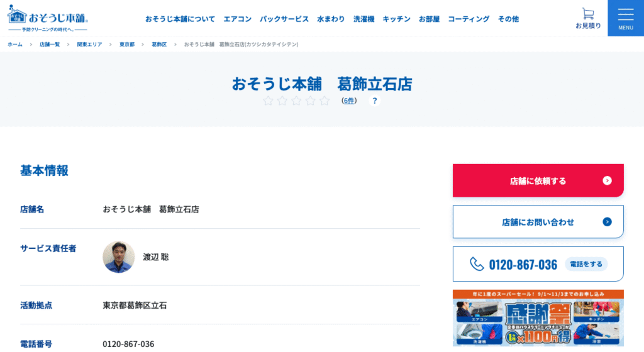
Task: Go to 東京都 breadcrumb
Action: (x=127, y=44)
